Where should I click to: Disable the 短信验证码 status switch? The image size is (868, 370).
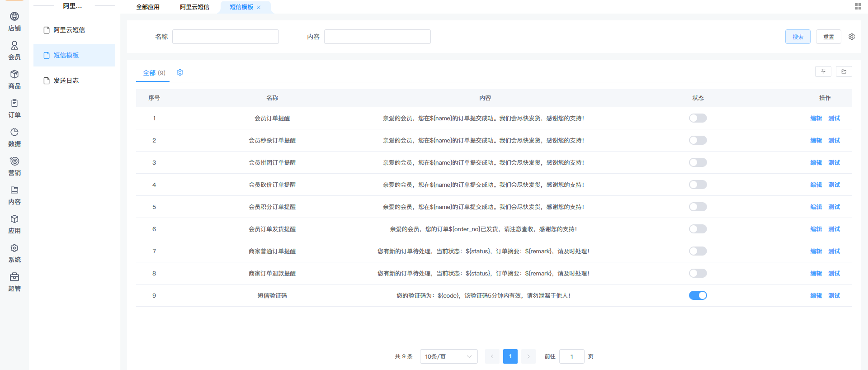click(698, 295)
